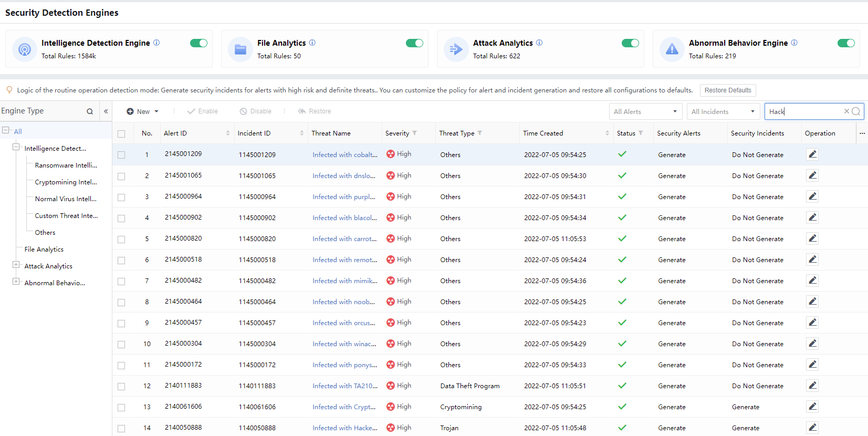Click the search magnifier in Engine Type panel
Viewport: 868px width, 436px height.
90,111
